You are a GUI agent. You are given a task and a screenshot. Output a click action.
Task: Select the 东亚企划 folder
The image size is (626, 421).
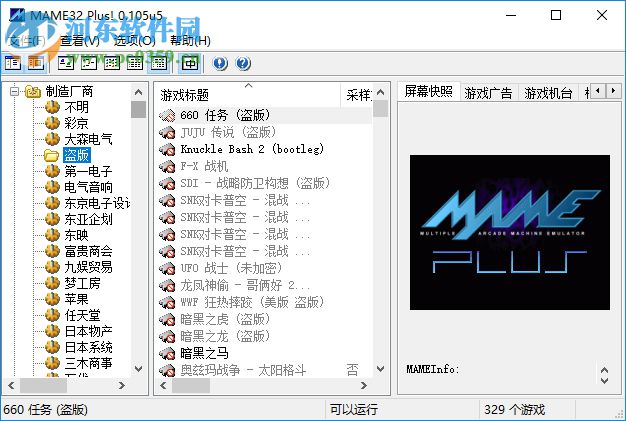(89, 219)
